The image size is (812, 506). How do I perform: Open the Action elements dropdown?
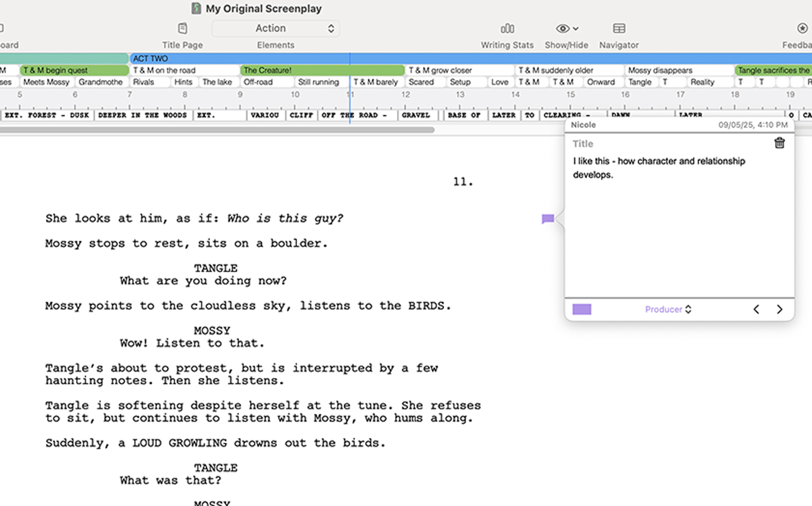click(x=275, y=29)
